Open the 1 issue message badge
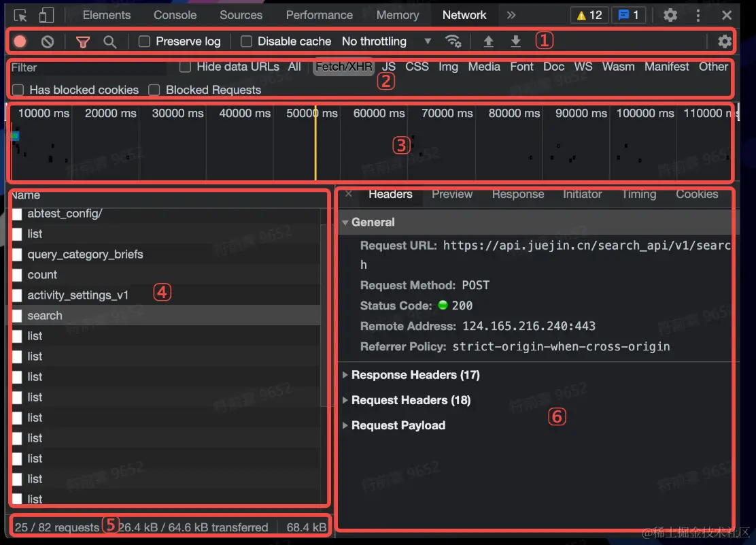This screenshot has height=545, width=756. (x=629, y=16)
